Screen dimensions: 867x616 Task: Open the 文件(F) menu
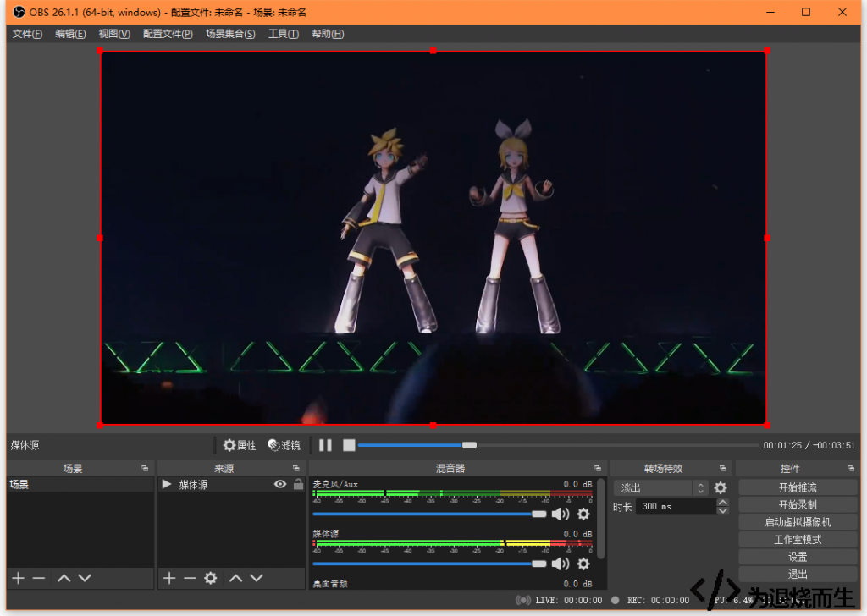(x=27, y=34)
